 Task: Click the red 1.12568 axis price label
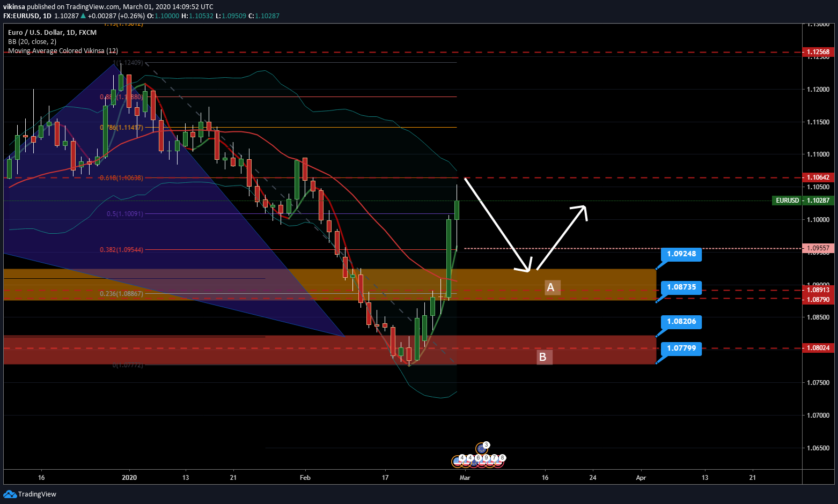pos(818,52)
